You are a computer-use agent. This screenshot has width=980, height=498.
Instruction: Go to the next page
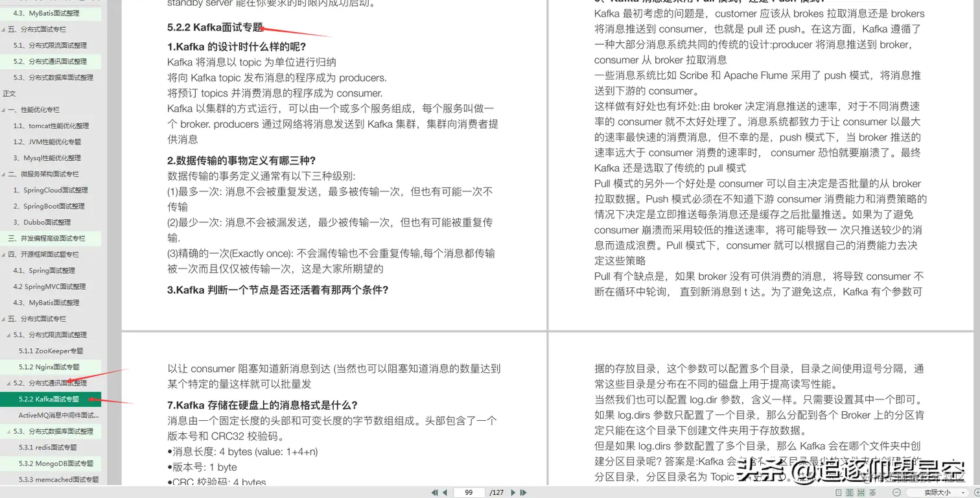[x=513, y=492]
